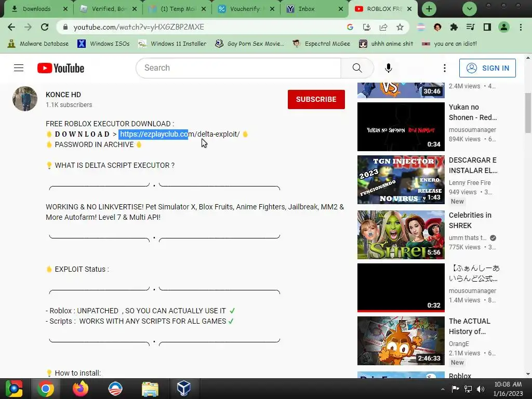Open Chrome three-dot menu

point(521,27)
